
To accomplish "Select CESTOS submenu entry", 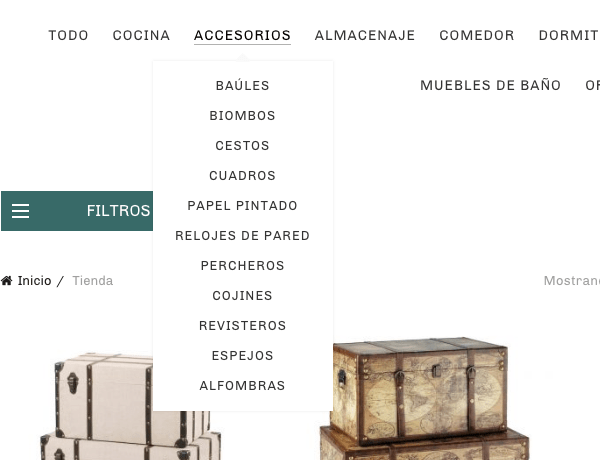I will (243, 145).
